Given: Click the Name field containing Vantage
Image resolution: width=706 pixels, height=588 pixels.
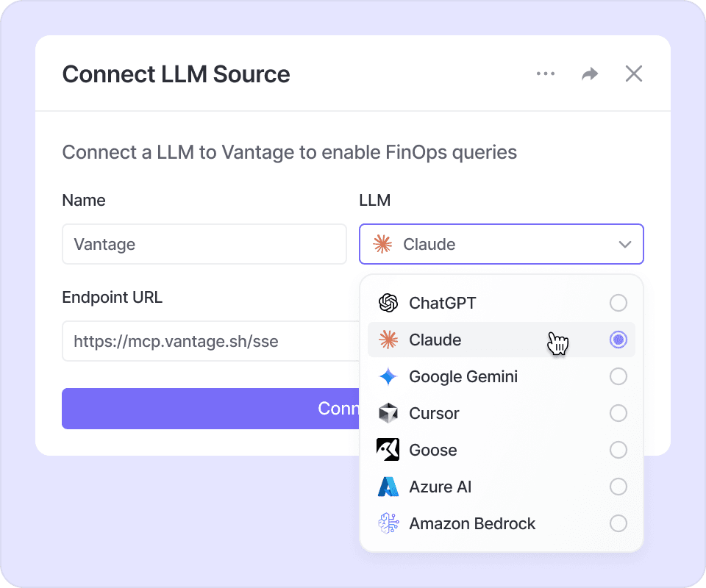Looking at the screenshot, I should pos(204,244).
